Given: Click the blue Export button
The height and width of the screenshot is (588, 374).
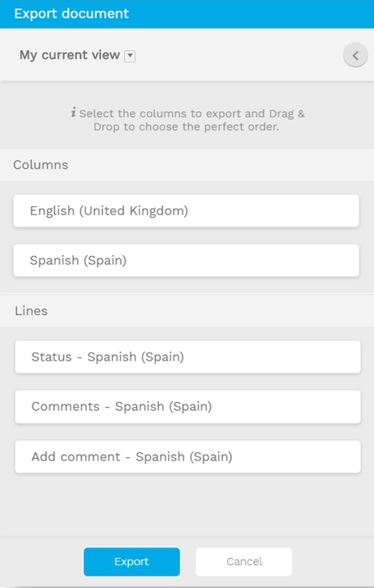Looking at the screenshot, I should pyautogui.click(x=131, y=561).
